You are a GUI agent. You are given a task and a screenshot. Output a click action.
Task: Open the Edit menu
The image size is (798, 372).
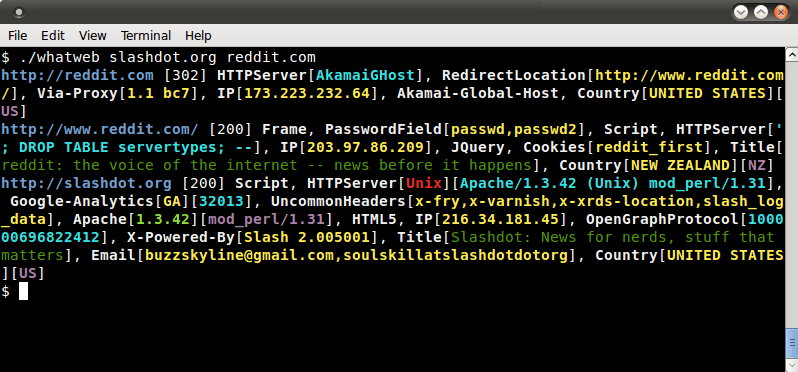point(53,36)
